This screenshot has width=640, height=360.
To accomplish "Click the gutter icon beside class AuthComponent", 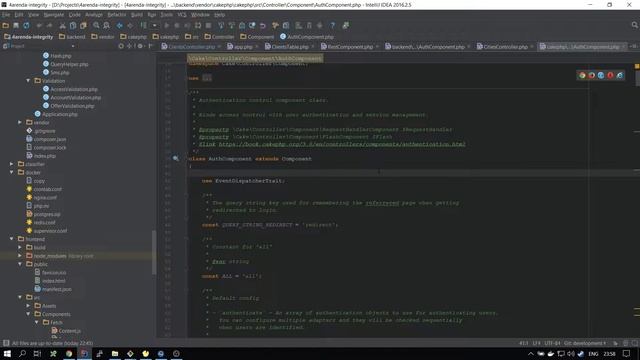I will pyautogui.click(x=176, y=158).
